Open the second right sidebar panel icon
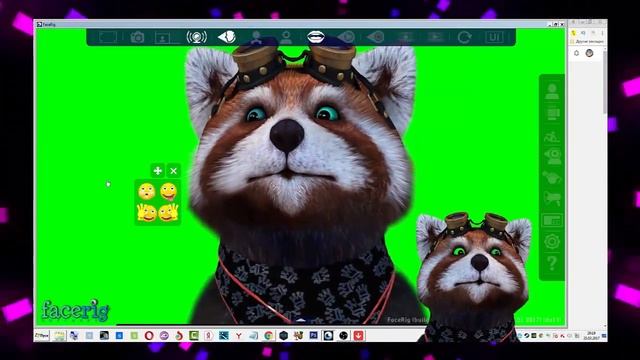The width and height of the screenshot is (640, 360). pyautogui.click(x=552, y=113)
